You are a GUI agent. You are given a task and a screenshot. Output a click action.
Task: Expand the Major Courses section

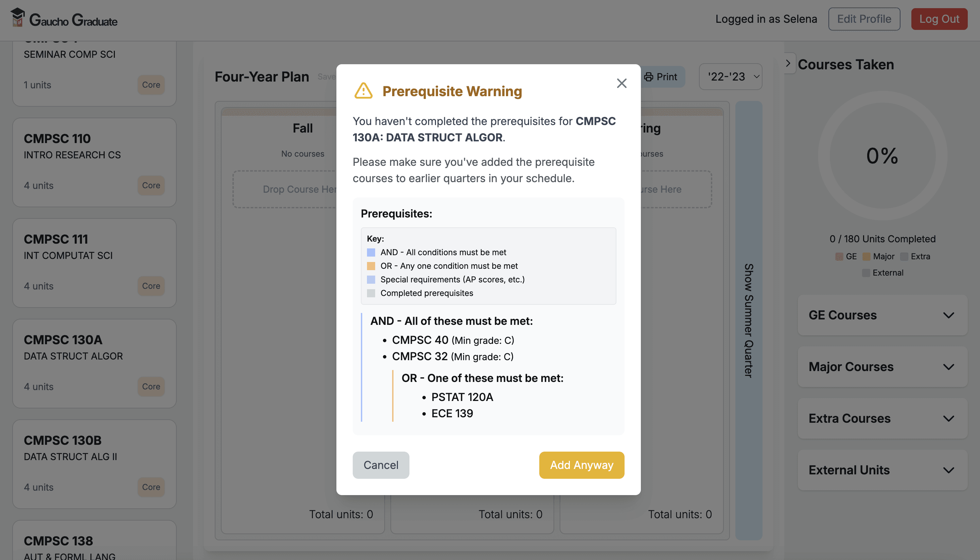pyautogui.click(x=882, y=367)
